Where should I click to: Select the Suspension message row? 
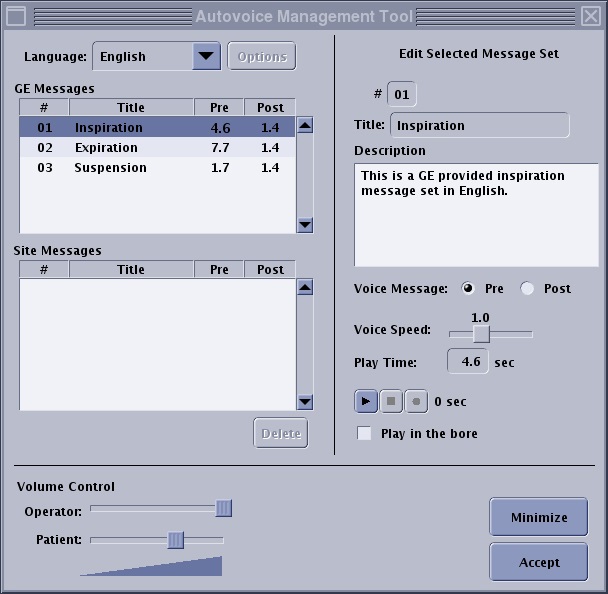pos(156,168)
